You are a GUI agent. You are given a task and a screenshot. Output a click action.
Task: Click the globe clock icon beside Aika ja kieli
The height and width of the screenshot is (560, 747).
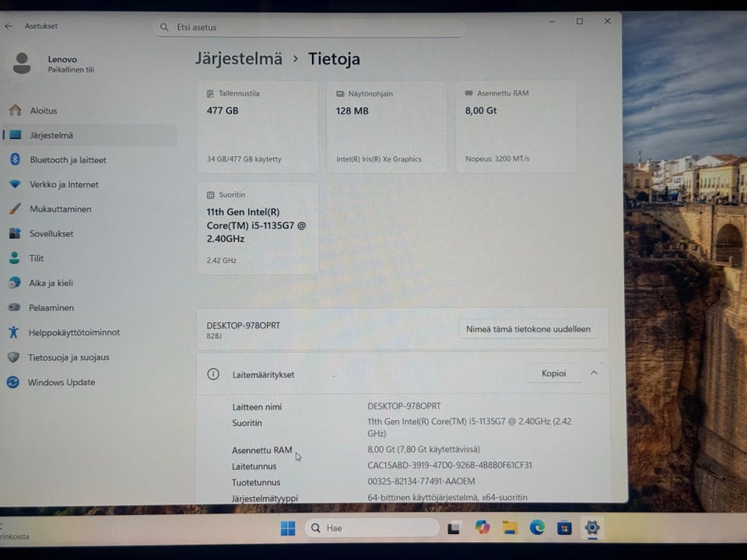coord(14,282)
